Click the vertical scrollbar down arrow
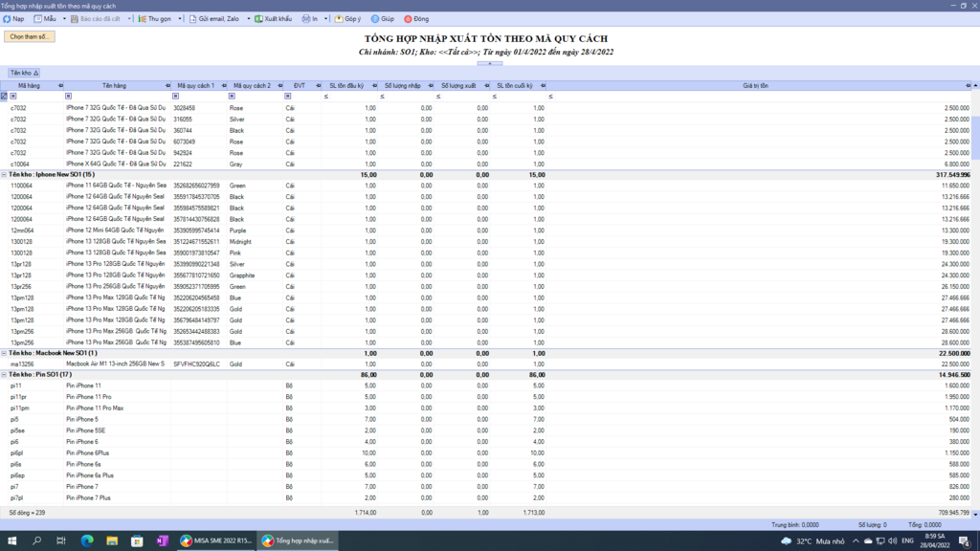Image resolution: width=980 pixels, height=551 pixels. pyautogui.click(x=975, y=514)
